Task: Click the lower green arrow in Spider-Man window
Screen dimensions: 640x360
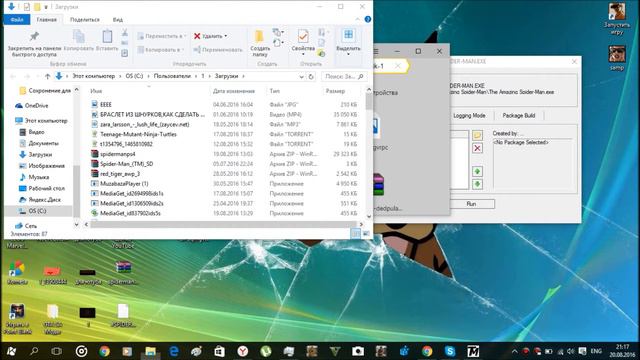Action: click(477, 184)
